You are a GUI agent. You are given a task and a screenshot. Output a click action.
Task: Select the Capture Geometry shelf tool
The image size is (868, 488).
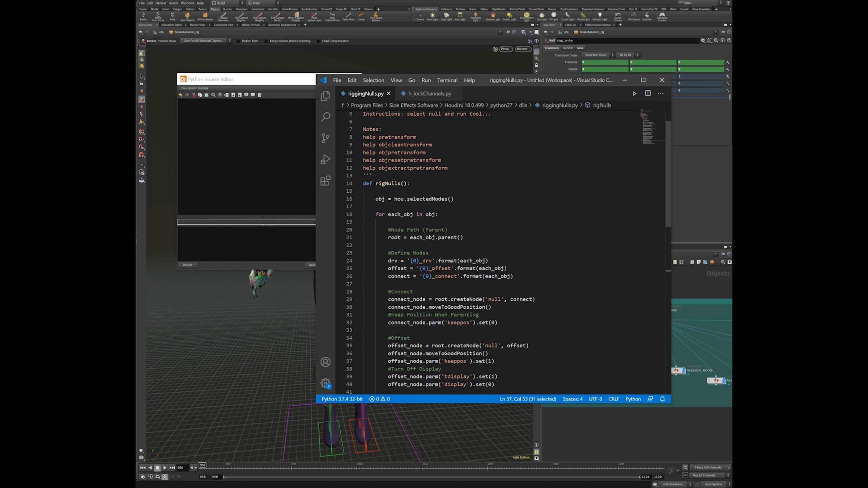[223, 17]
